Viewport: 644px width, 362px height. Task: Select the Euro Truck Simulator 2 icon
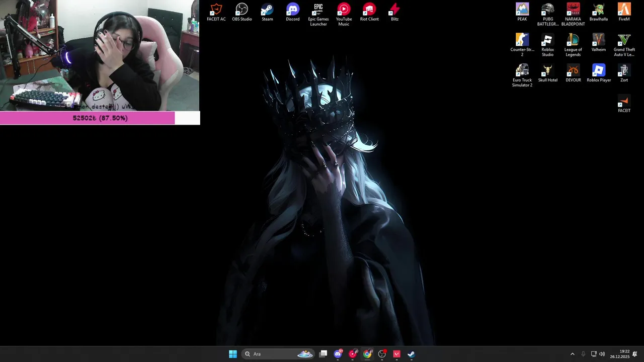pos(522,76)
